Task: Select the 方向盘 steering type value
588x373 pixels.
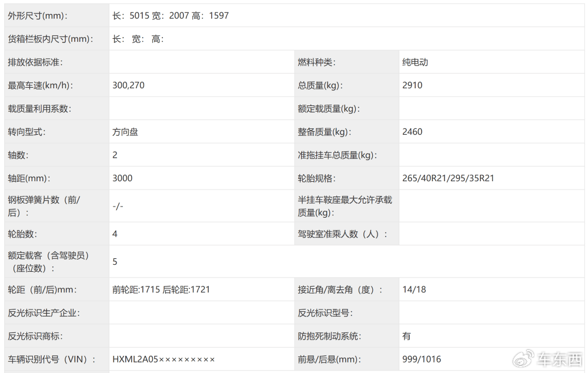Action: [125, 132]
